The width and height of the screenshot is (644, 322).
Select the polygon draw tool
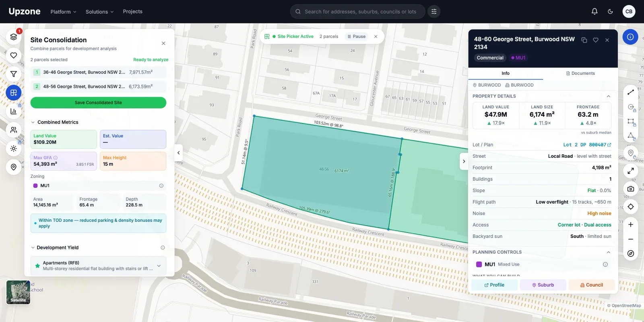631,136
